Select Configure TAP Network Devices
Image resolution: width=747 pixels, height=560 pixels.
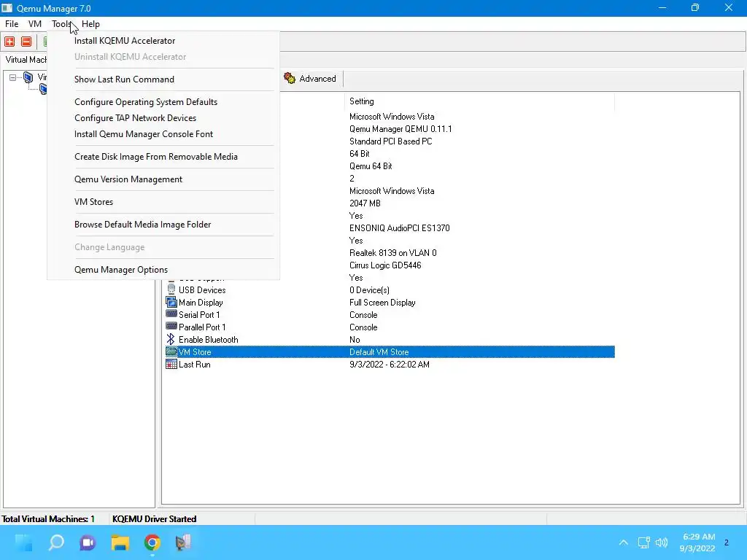click(x=163, y=117)
